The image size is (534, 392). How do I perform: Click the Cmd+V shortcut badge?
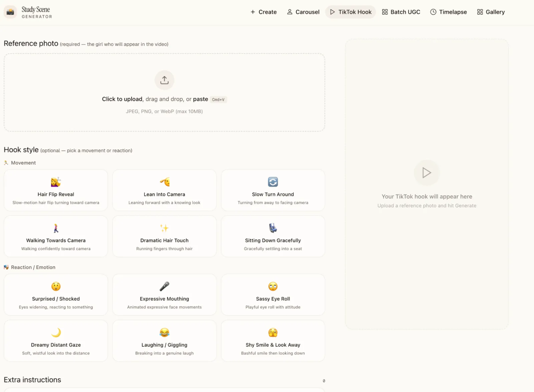pos(218,99)
